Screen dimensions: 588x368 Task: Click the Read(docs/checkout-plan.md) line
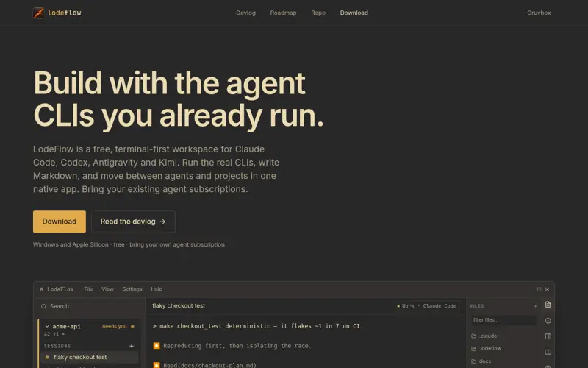point(209,365)
